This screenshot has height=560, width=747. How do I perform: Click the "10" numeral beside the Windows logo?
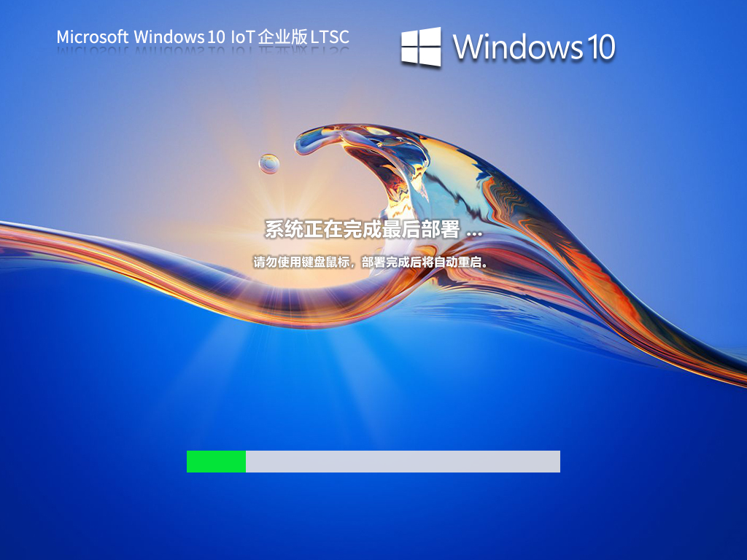pyautogui.click(x=599, y=47)
